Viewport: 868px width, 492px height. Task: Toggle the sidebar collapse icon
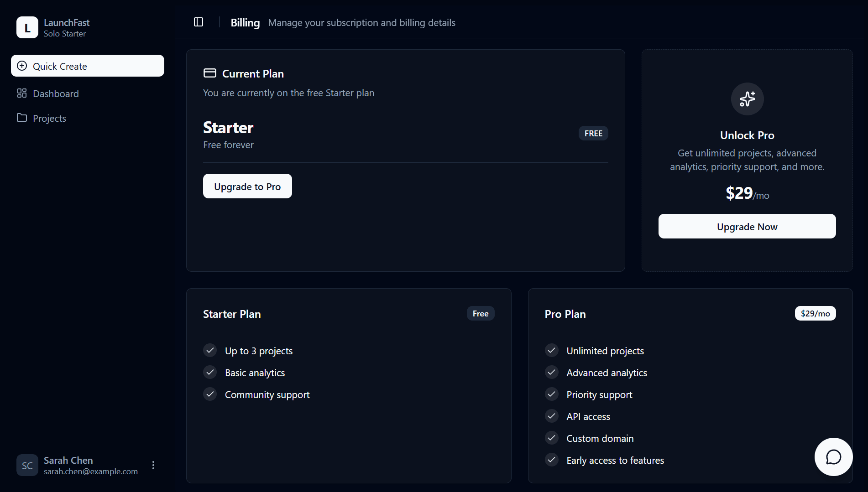199,21
